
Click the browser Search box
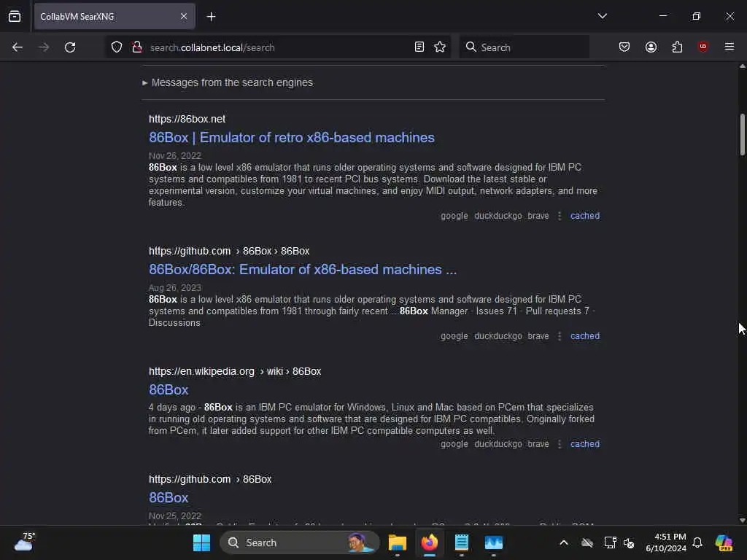524,47
